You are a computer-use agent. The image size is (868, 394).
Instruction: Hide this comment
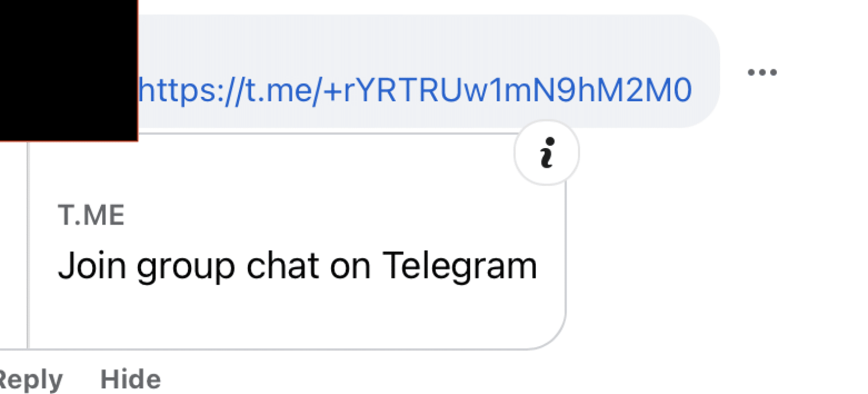130,379
